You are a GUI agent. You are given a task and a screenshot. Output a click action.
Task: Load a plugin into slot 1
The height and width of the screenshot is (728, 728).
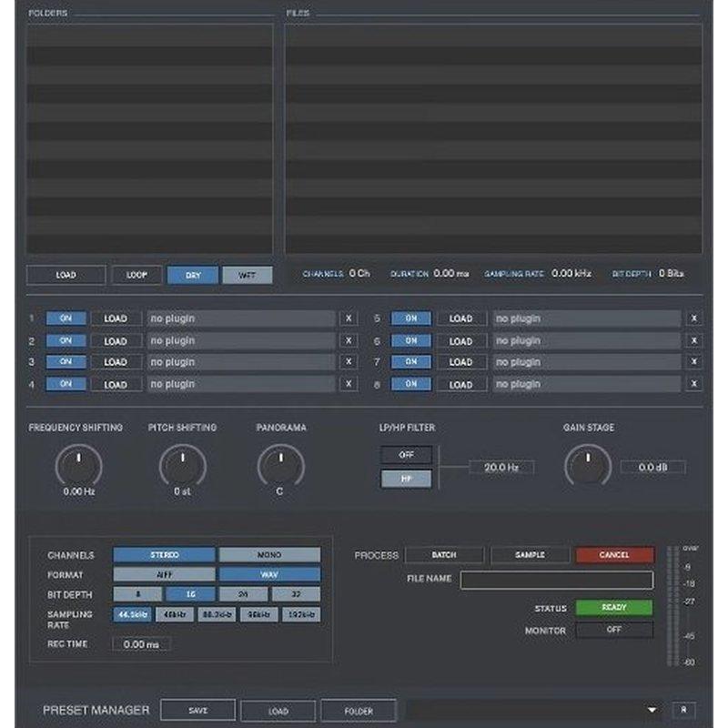tap(116, 318)
